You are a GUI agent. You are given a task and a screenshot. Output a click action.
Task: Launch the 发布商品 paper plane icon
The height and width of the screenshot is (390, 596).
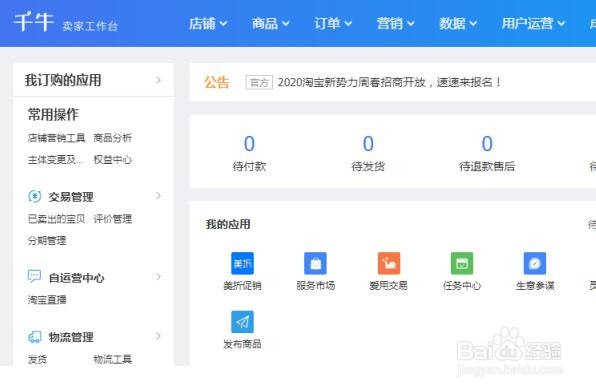242,322
